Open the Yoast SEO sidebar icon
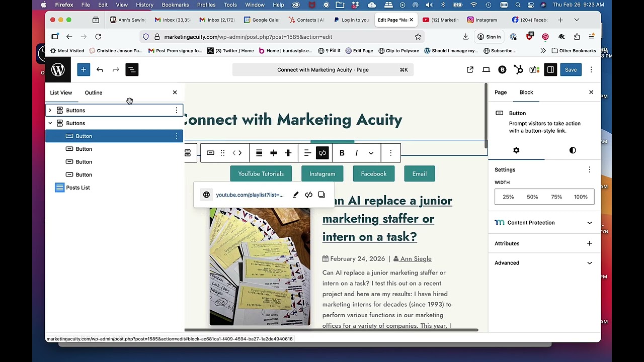Viewport: 644px width, 362px height. click(x=534, y=70)
